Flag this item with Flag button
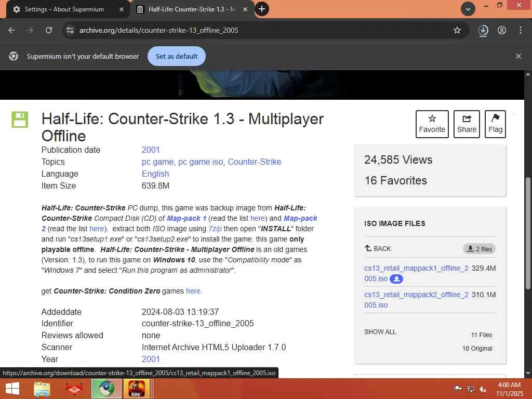This screenshot has height=399, width=532. pos(495,124)
